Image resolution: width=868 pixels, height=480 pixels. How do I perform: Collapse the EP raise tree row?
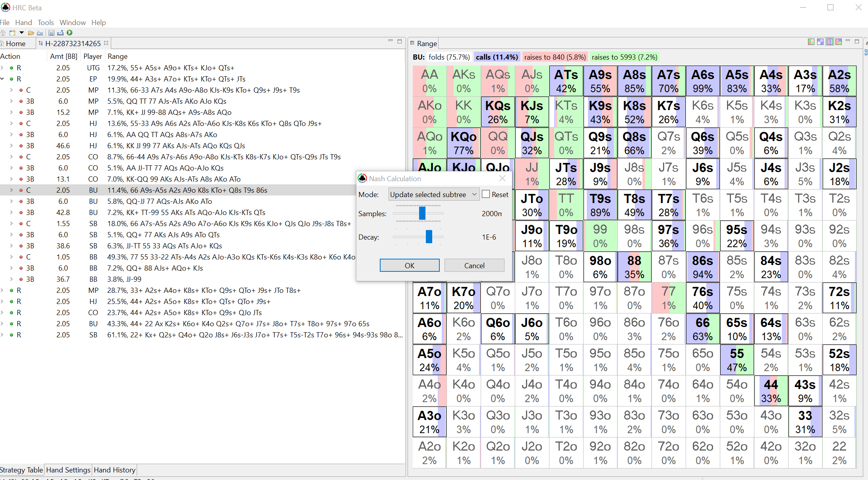pyautogui.click(x=2, y=79)
